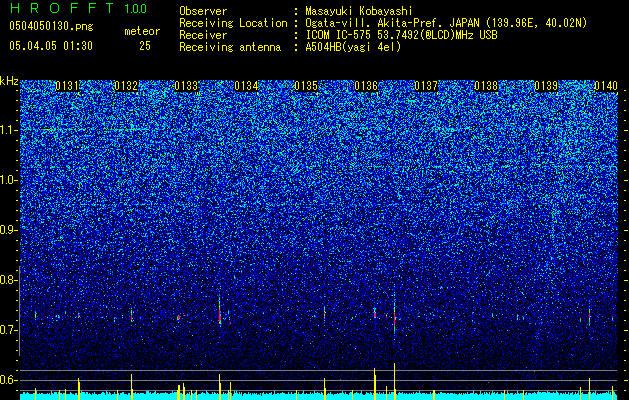
Task: Click the 0137 time marker
Action: [426, 86]
